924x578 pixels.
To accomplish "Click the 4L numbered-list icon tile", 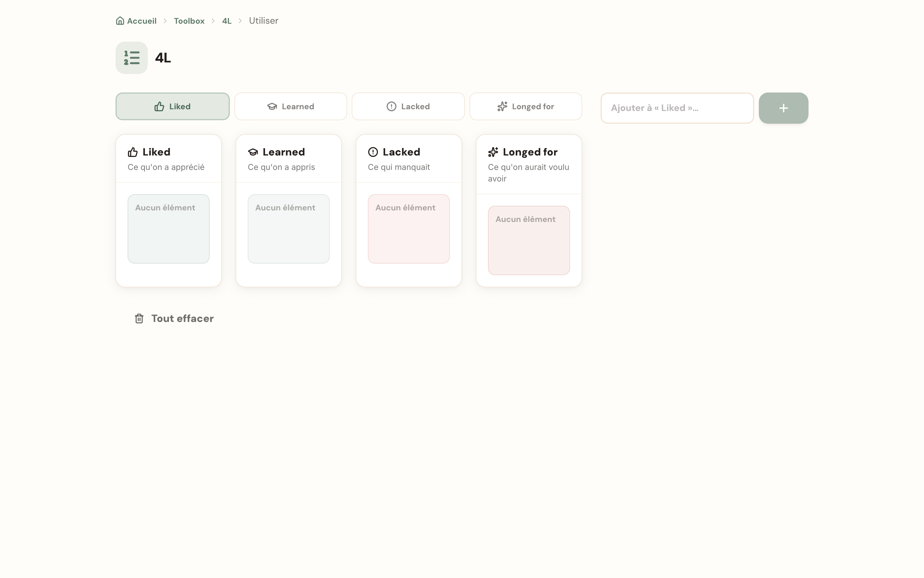I will point(132,58).
